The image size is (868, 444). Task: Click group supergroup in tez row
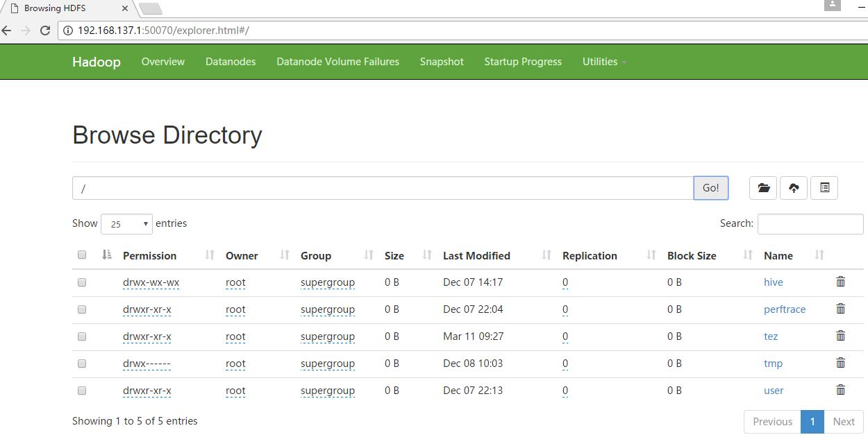[x=328, y=336]
